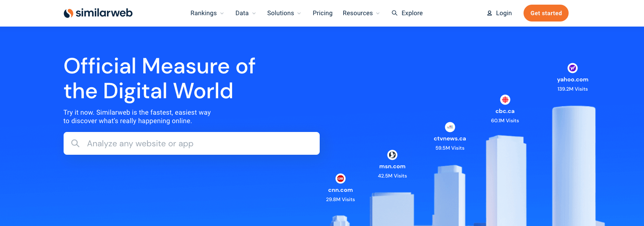Viewport: 644px width, 226px height.
Task: Click the cnn.com red logo icon
Action: 340,178
